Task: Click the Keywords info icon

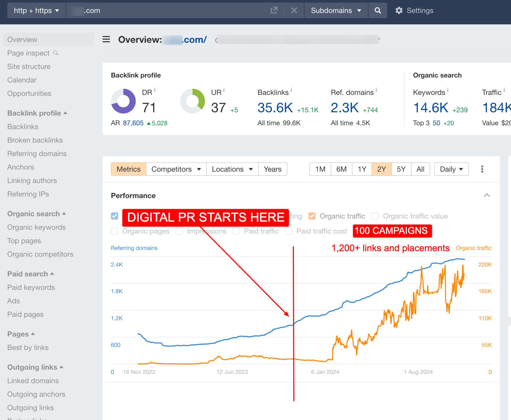Action: (x=448, y=90)
